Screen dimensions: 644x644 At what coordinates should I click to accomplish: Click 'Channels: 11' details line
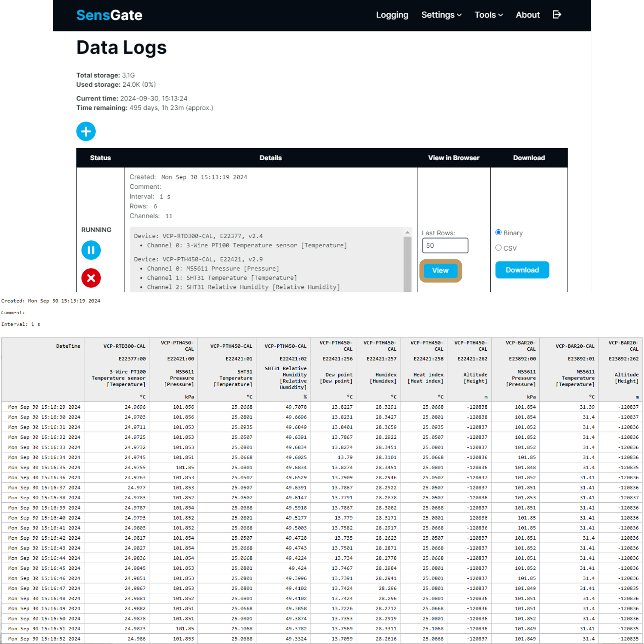(x=151, y=216)
